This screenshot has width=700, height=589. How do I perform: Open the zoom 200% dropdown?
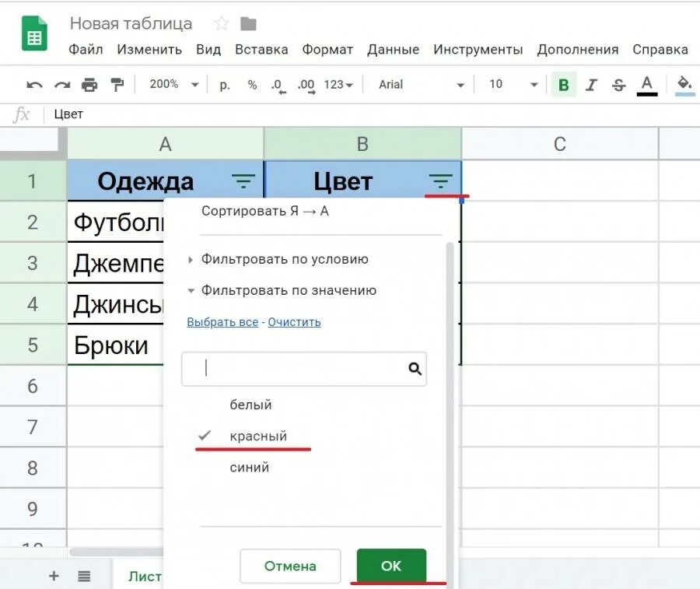click(x=174, y=84)
